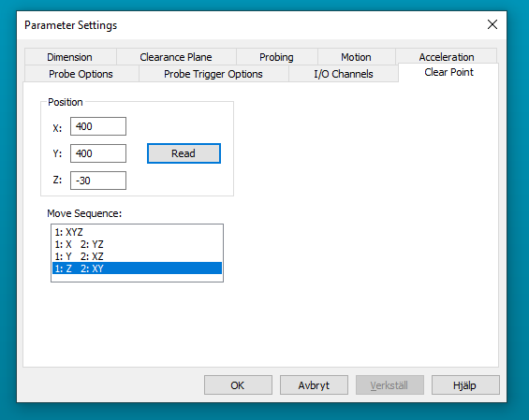Select the I/O Channels tab
Screen dimensions: 529x420
point(344,74)
